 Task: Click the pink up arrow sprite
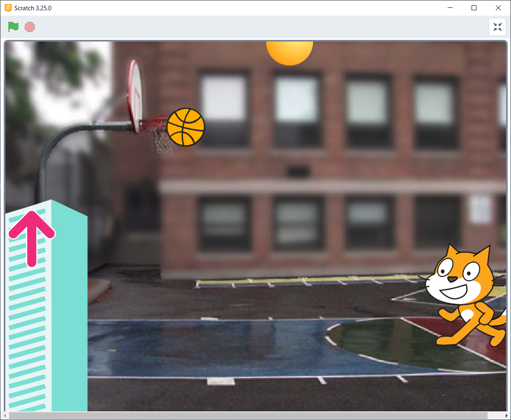32,238
